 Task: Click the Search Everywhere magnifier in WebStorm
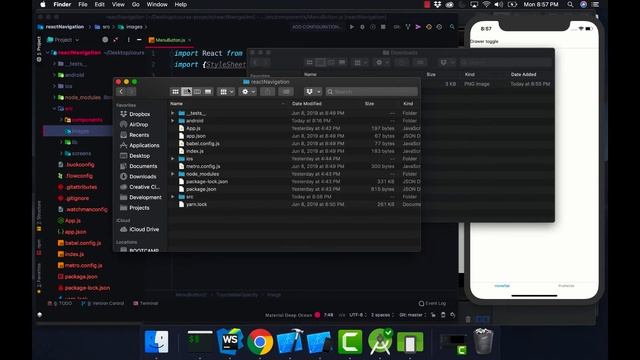click(452, 27)
